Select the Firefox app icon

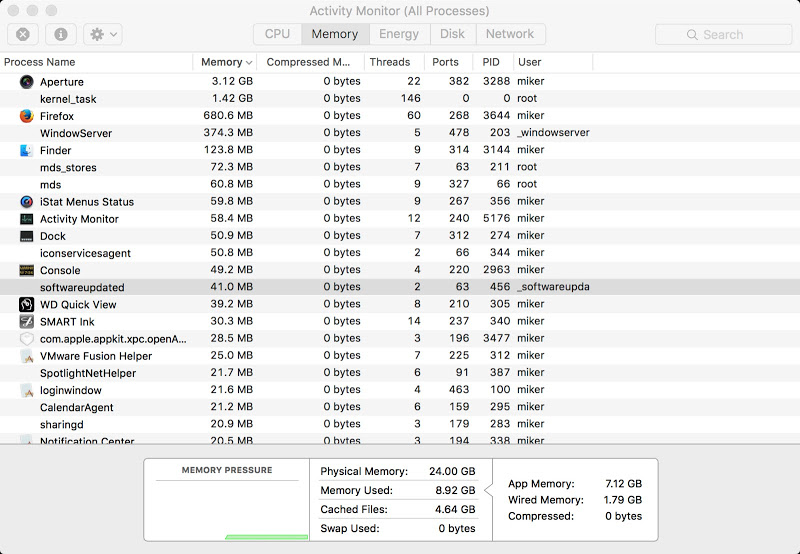(27, 116)
